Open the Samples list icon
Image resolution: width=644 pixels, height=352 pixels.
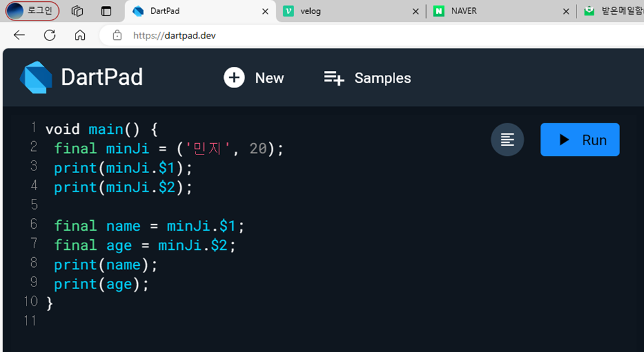[333, 78]
